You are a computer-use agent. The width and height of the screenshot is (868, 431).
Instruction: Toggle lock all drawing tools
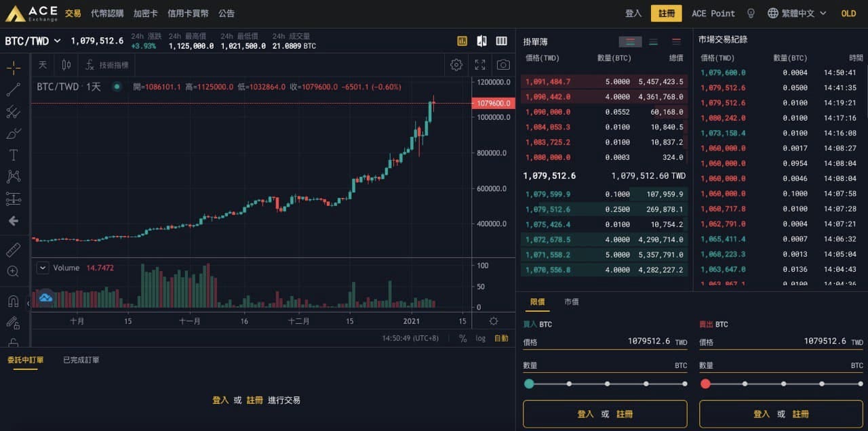tap(14, 342)
